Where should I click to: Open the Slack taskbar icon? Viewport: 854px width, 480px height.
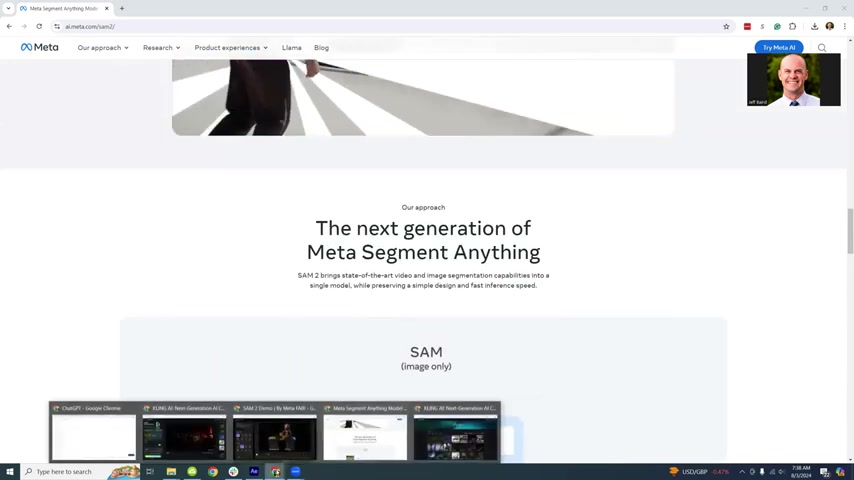point(233,472)
